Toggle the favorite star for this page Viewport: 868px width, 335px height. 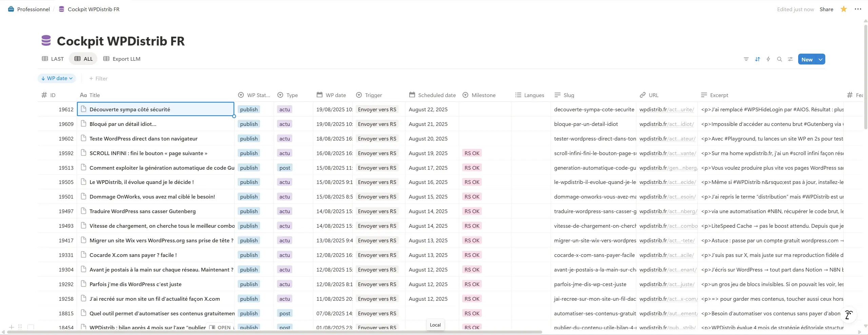(x=844, y=9)
